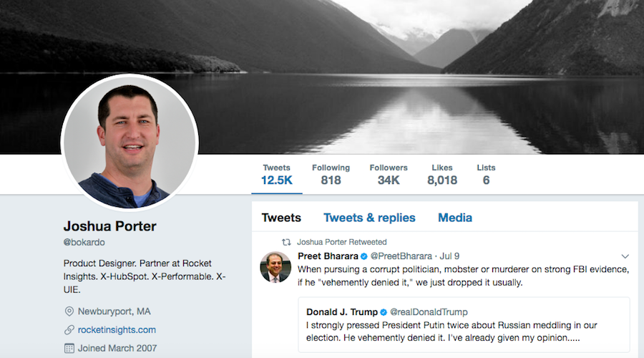Screen dimensions: 644x358
Task: Switch to the Tweets & replies tab
Action: 369,218
